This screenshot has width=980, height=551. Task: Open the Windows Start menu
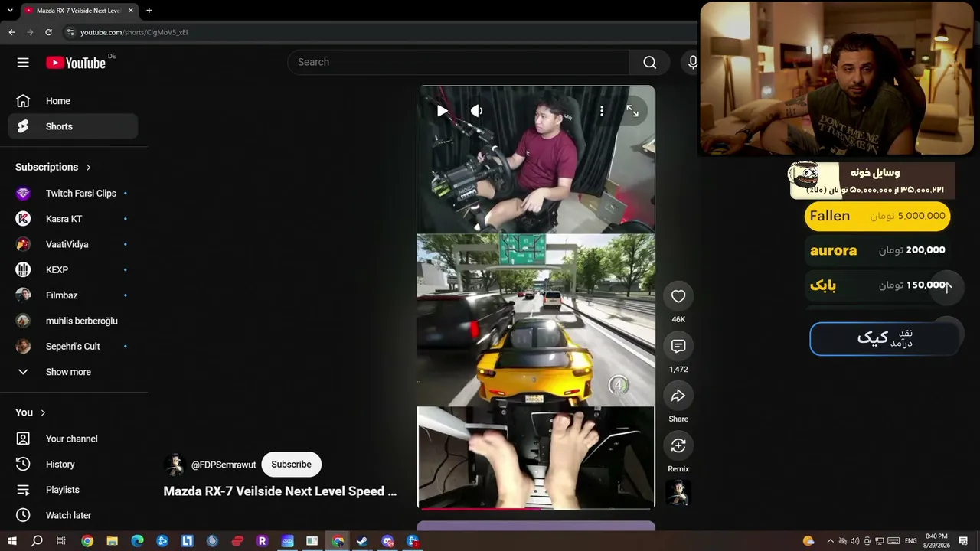pyautogui.click(x=12, y=541)
